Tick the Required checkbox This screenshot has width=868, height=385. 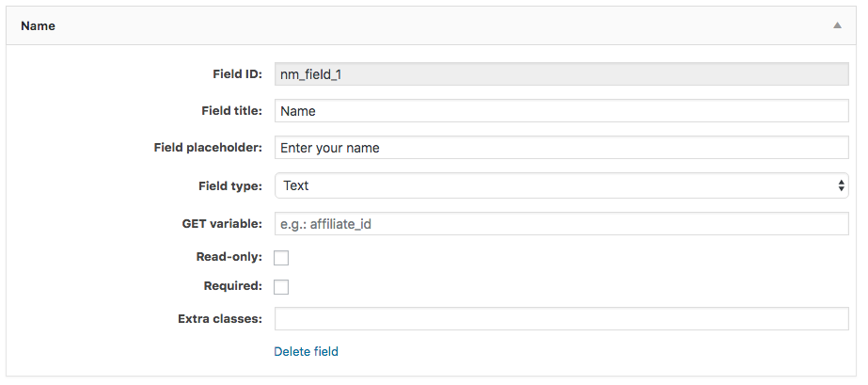coord(281,287)
